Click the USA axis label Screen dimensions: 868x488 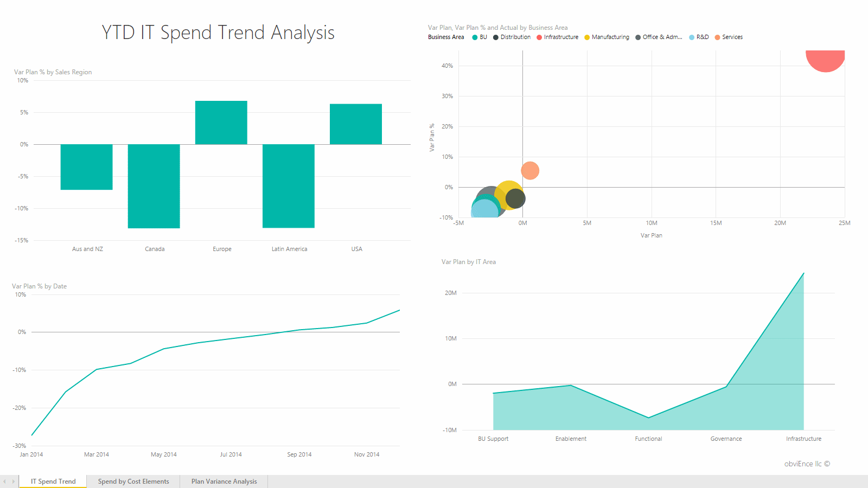tap(356, 249)
